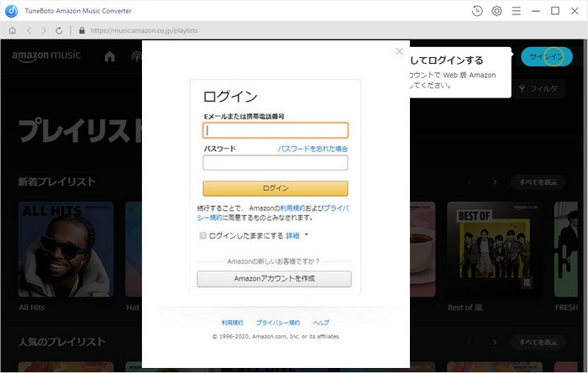Open the 利用規約 link in consent text
Viewport: 588px width, 373px height.
click(292, 208)
